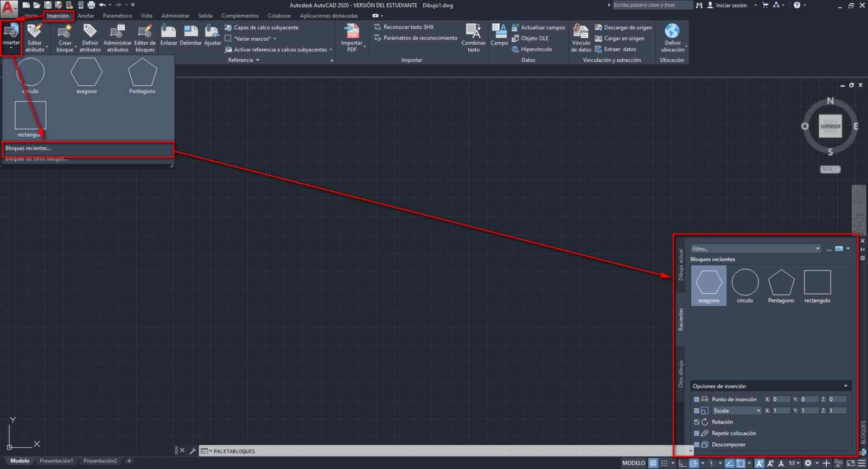Check the Repetir colocación option

697,434
